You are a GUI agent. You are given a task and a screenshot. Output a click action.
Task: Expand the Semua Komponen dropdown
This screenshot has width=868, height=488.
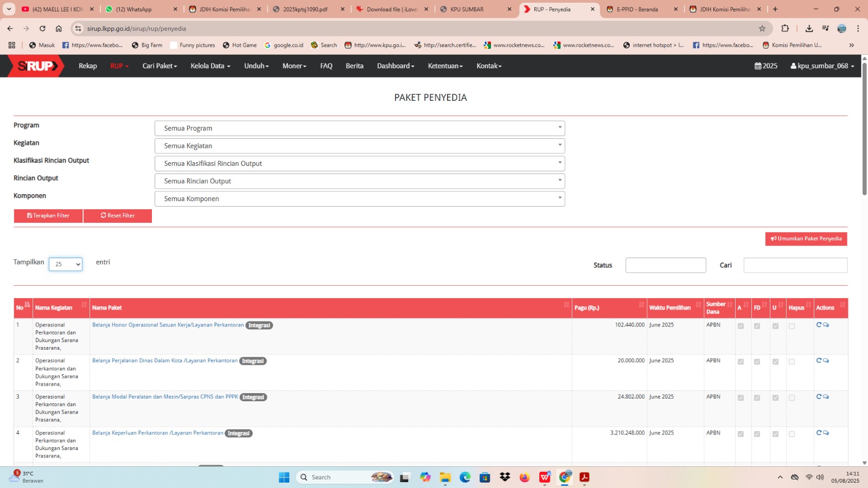click(x=359, y=199)
